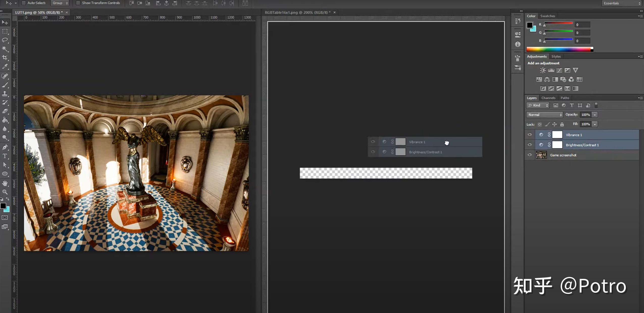Hide the Game screenshot layer
The image size is (644, 313).
(x=530, y=155)
